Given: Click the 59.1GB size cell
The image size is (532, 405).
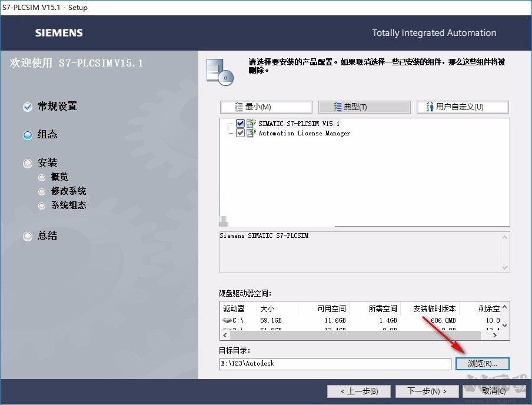Looking at the screenshot, I should click(271, 320).
